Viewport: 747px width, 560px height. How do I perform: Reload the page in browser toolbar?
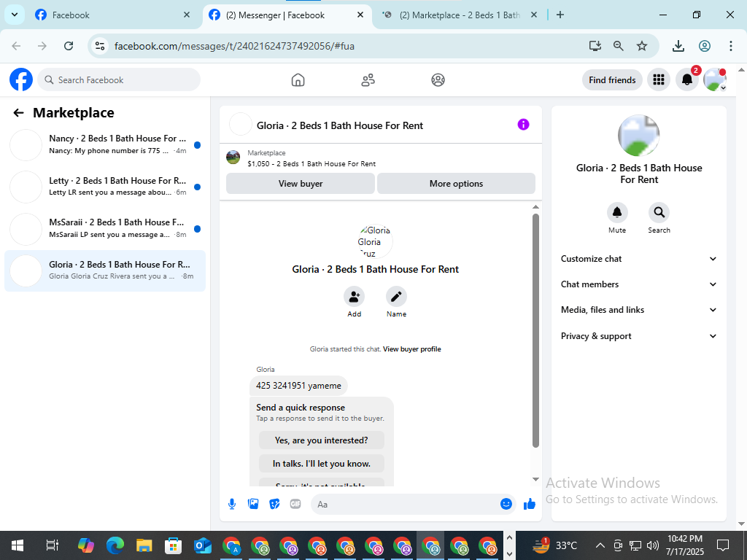tap(69, 46)
